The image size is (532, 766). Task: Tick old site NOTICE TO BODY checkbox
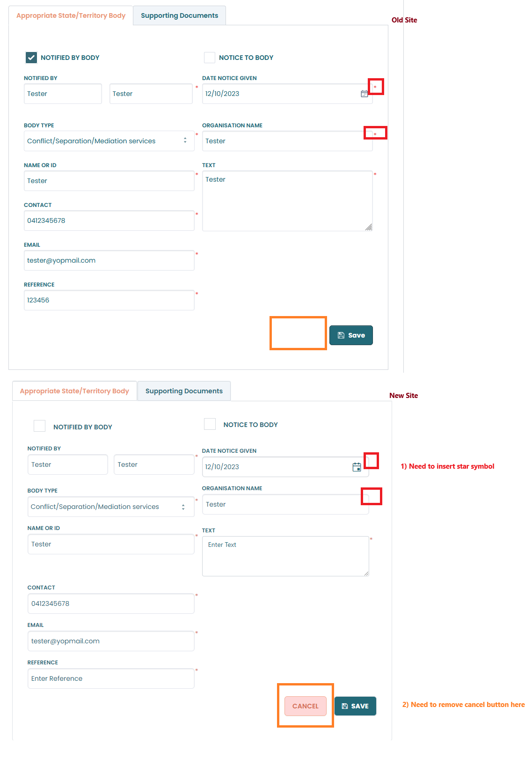point(210,58)
